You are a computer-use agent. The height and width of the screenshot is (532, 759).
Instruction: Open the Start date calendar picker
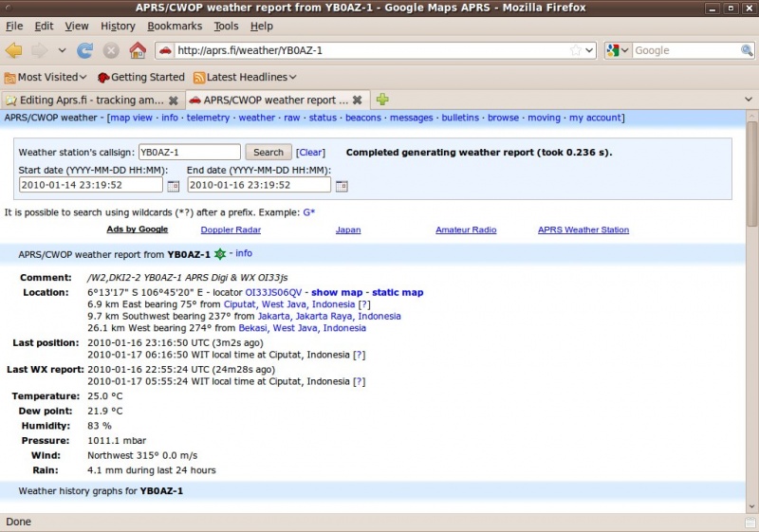click(x=174, y=185)
